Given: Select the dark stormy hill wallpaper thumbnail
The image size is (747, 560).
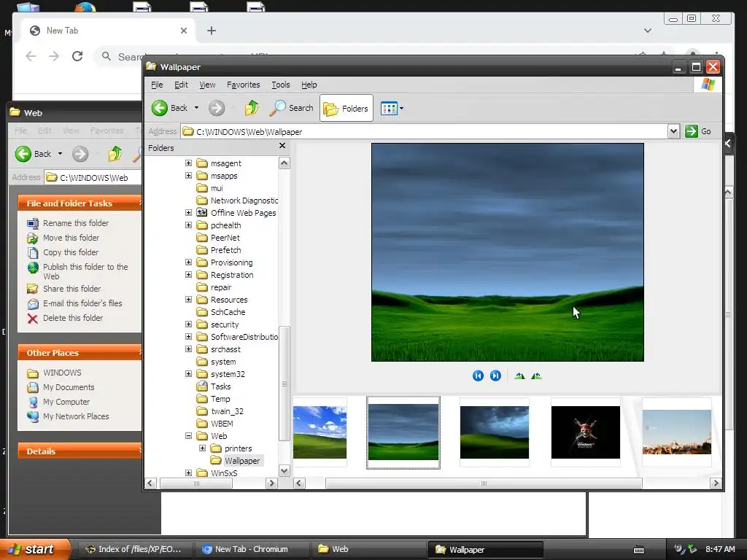Looking at the screenshot, I should (x=495, y=432).
